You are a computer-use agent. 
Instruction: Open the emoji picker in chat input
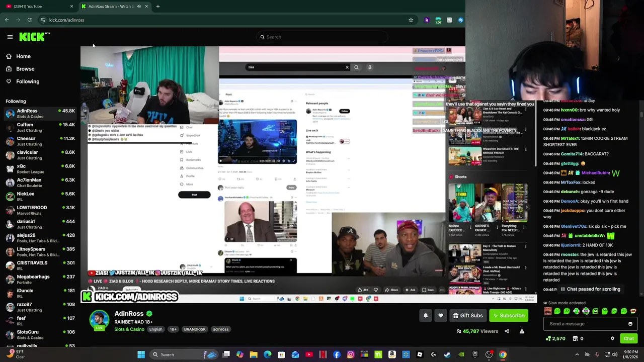[630, 324]
